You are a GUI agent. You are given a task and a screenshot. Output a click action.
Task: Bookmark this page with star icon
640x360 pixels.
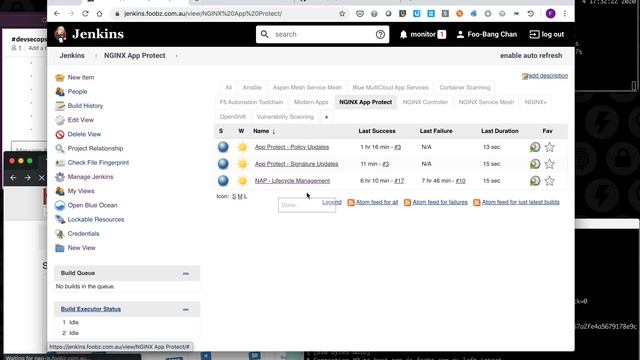pos(342,13)
